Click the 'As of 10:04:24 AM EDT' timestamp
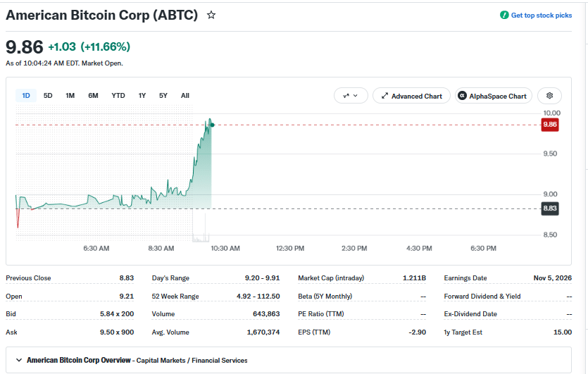 pos(42,63)
